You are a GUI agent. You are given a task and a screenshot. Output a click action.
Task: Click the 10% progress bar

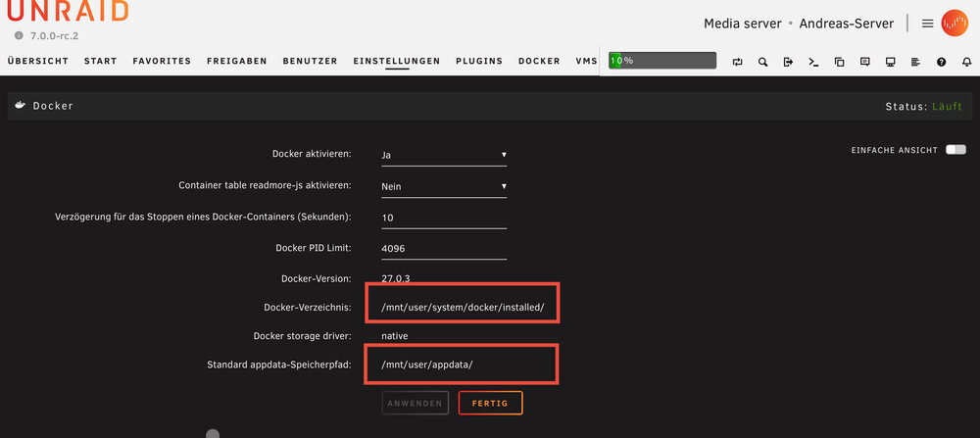tap(662, 61)
